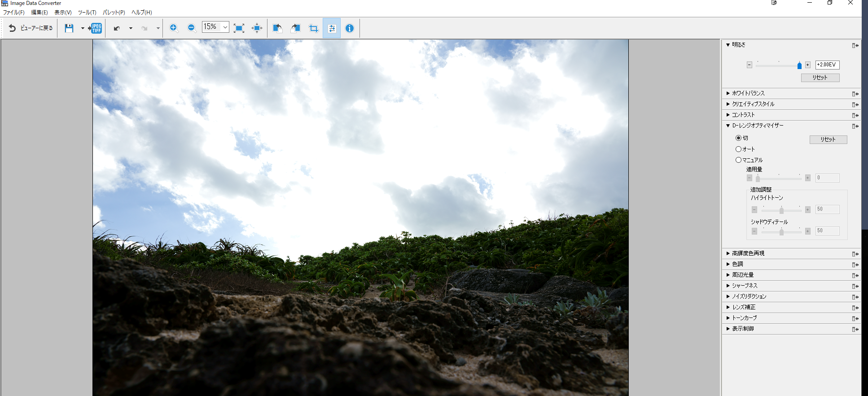
Task: Select the オート radio button
Action: click(x=738, y=149)
